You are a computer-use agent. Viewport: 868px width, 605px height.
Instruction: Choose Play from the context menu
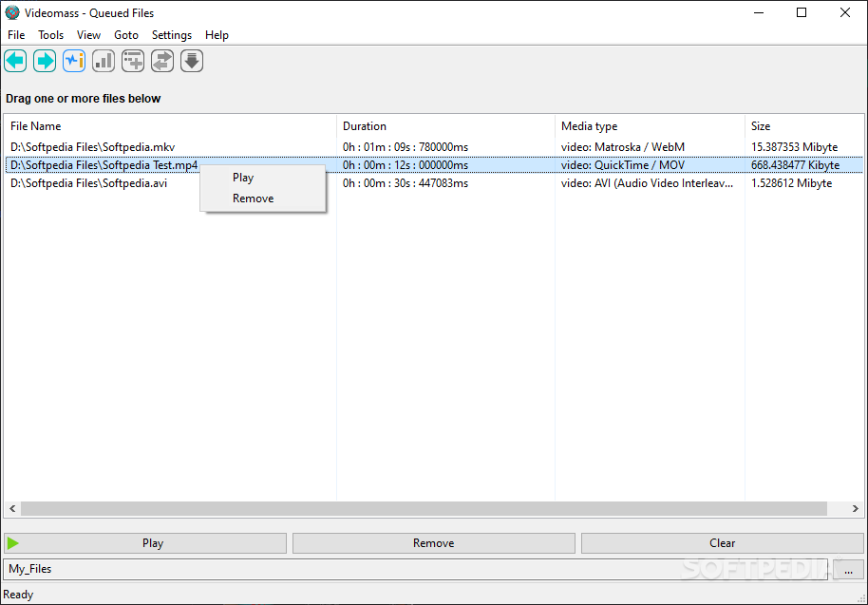point(263,178)
